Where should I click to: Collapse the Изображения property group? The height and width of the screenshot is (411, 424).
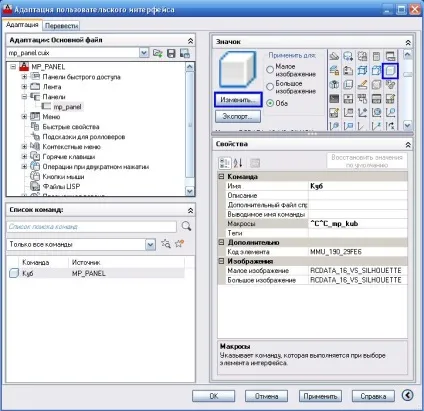tap(221, 261)
